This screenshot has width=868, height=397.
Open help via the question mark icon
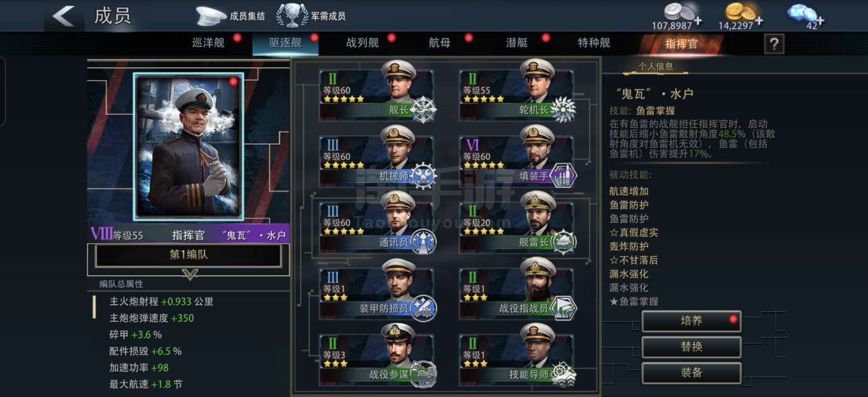[x=774, y=43]
